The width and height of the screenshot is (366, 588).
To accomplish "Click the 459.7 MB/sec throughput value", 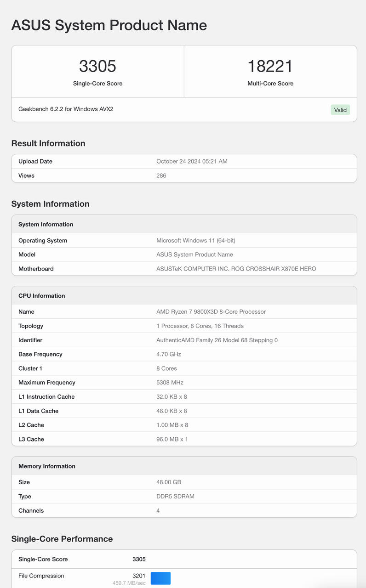I will click(x=129, y=583).
